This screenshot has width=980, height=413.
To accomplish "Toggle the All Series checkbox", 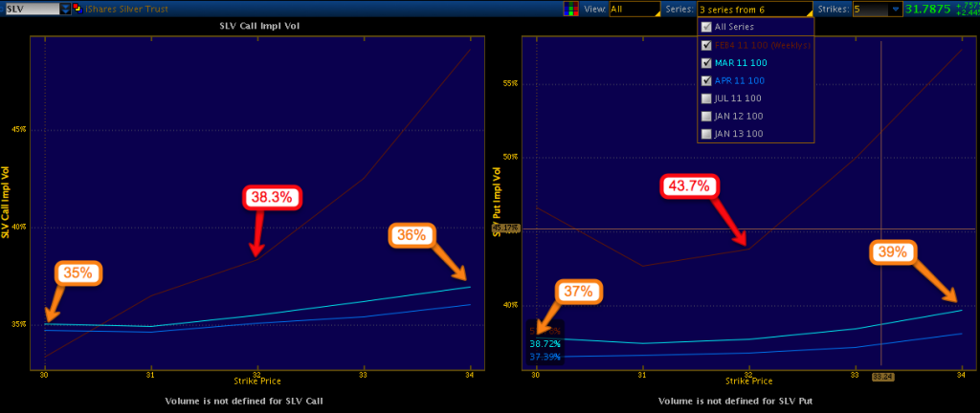I will coord(706,27).
